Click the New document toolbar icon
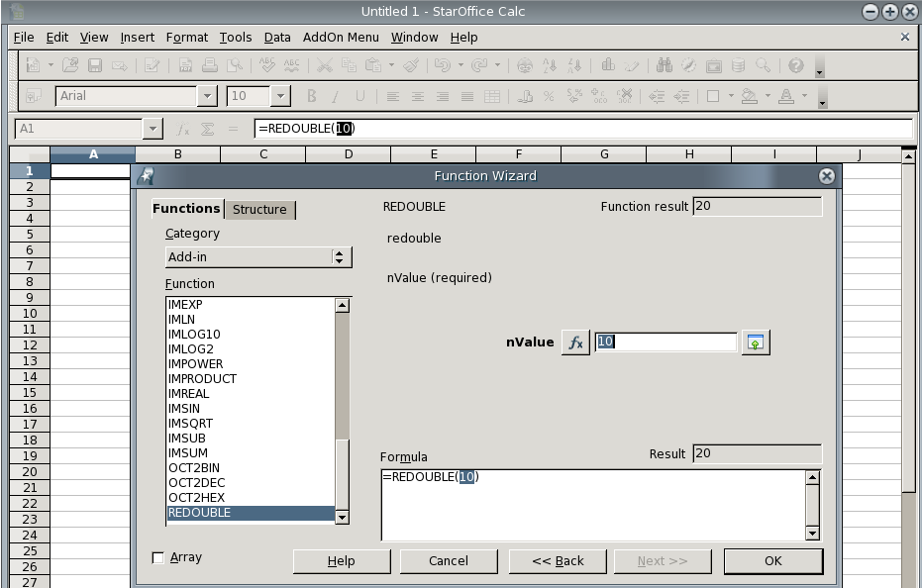 click(x=33, y=65)
